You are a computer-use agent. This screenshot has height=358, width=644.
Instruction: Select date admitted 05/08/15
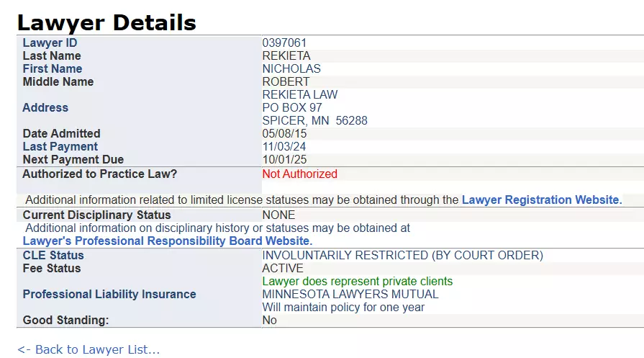tap(284, 133)
